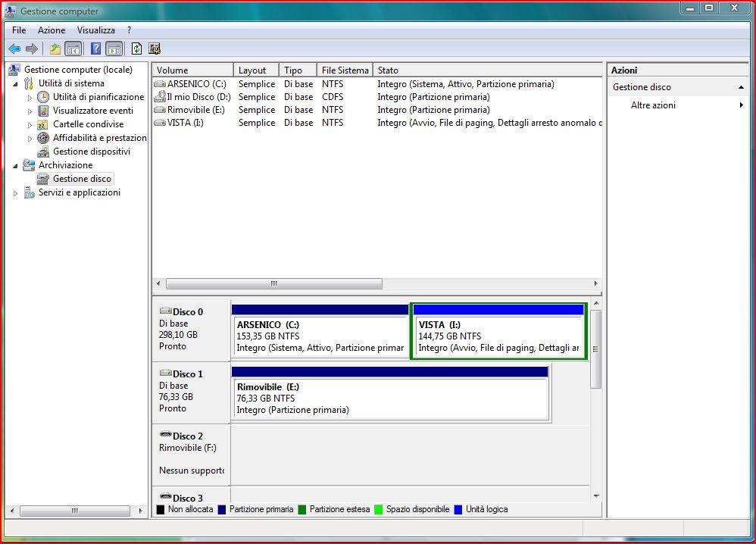Image resolution: width=756 pixels, height=544 pixels.
Task: Click the disk map scroll up arrow
Action: click(596, 303)
